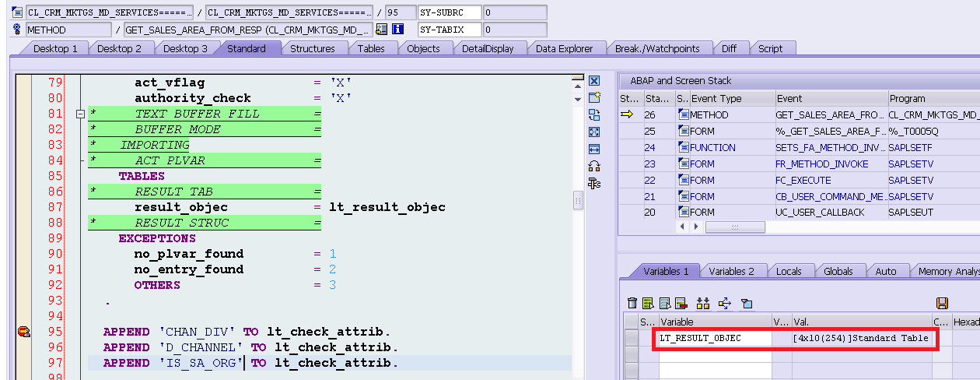Click the trash icon to delete variables
980x380 pixels.
click(x=632, y=303)
